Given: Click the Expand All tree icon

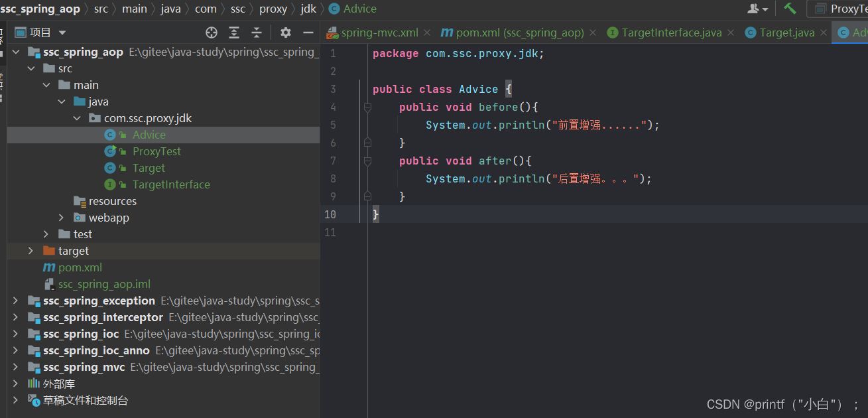Looking at the screenshot, I should click(234, 33).
